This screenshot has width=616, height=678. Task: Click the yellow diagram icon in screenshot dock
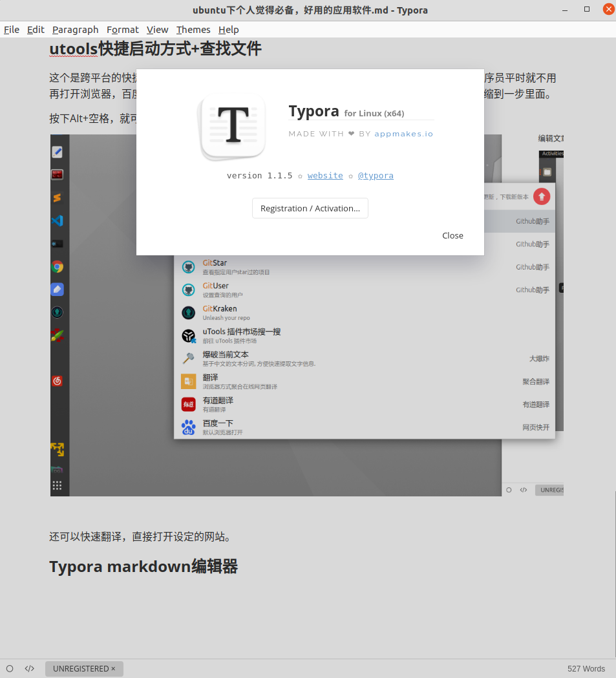(57, 449)
